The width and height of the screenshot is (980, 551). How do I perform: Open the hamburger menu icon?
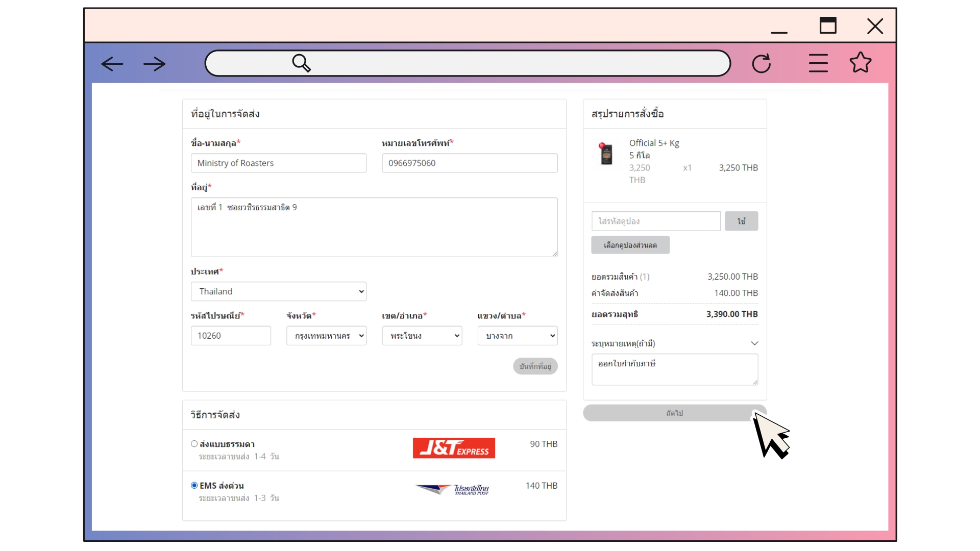(818, 63)
